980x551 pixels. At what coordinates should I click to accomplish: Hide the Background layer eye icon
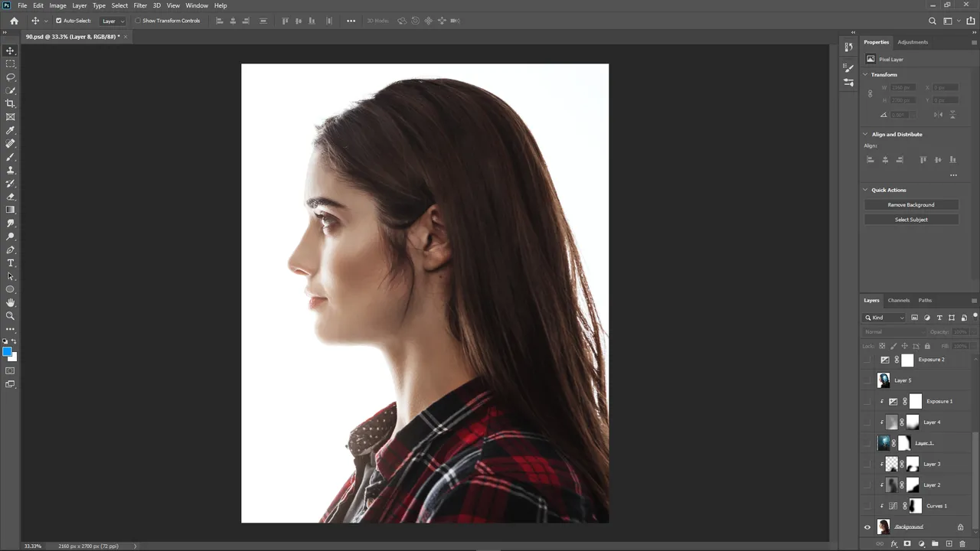[x=867, y=527]
